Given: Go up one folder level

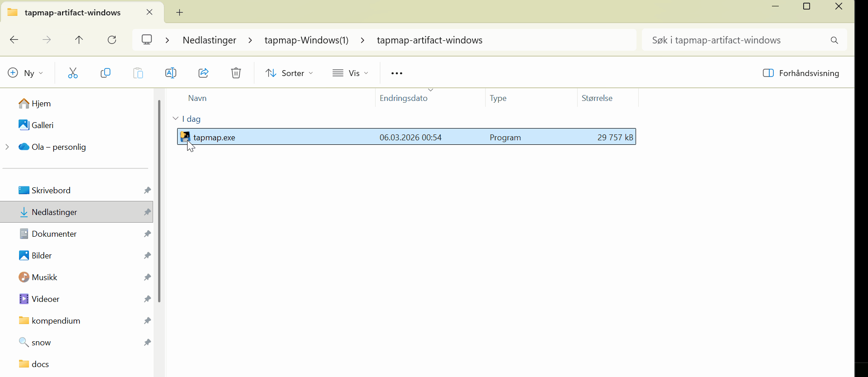Looking at the screenshot, I should click(79, 40).
